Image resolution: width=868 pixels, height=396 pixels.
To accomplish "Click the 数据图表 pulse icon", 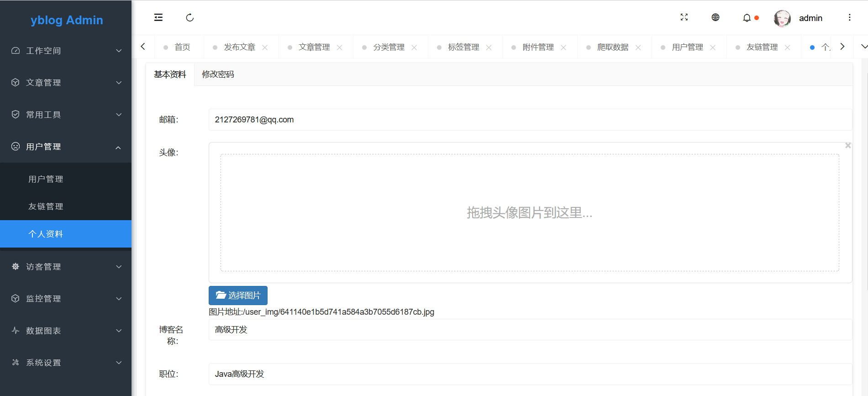I will pyautogui.click(x=16, y=330).
